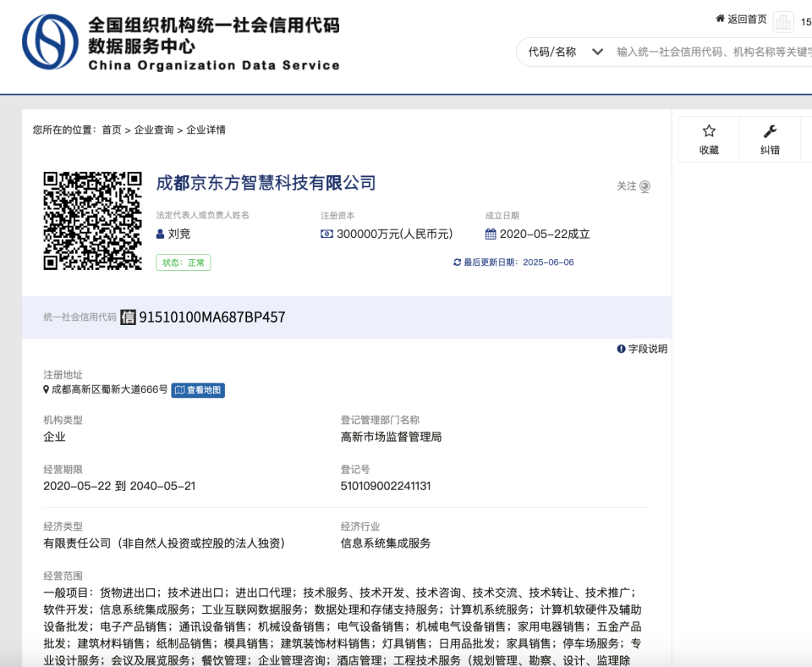Click company title 成都京东方智慧科技有限公司

[x=266, y=183]
